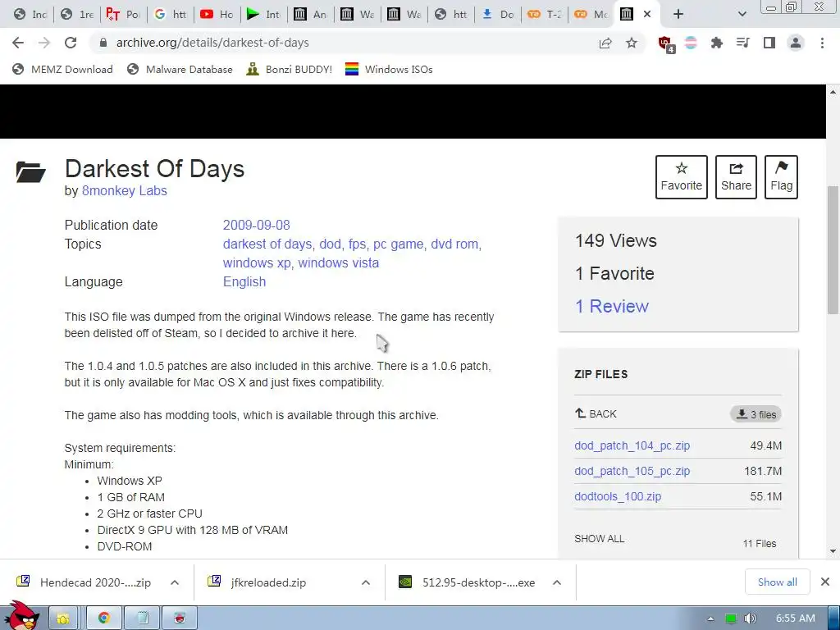Image resolution: width=840 pixels, height=630 pixels.
Task: Open the Bonzi BUDDY! bookmark
Action: 290,69
